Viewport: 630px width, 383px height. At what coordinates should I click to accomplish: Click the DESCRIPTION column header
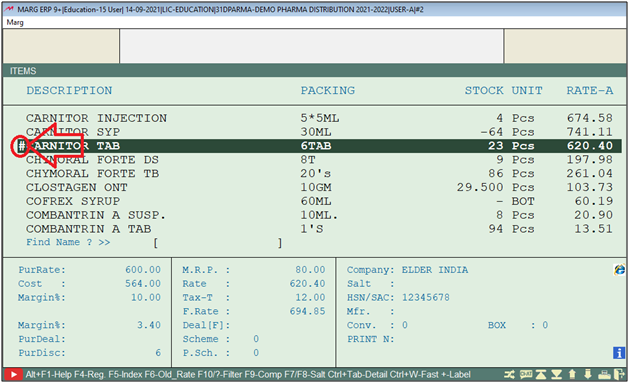[x=69, y=90]
